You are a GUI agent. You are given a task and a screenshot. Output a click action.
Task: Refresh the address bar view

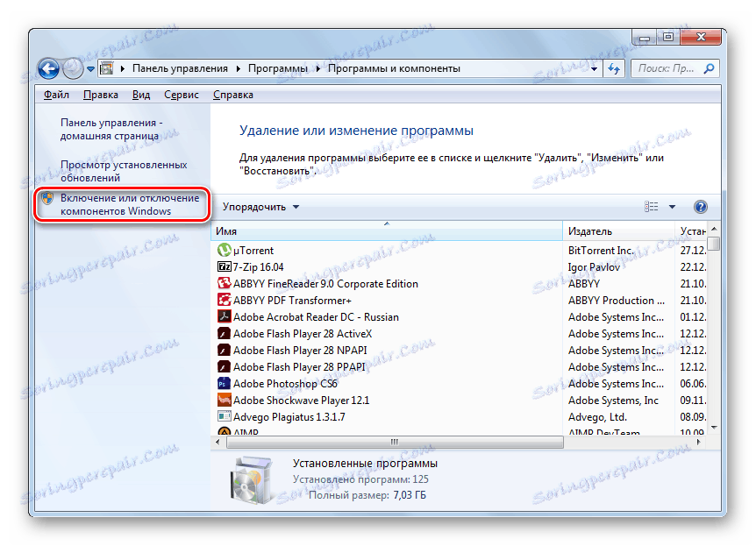pyautogui.click(x=614, y=68)
